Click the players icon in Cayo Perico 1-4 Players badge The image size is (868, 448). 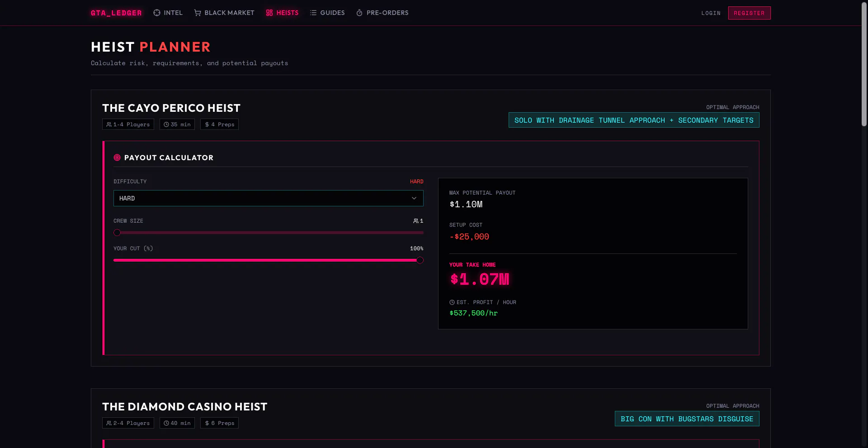[109, 124]
